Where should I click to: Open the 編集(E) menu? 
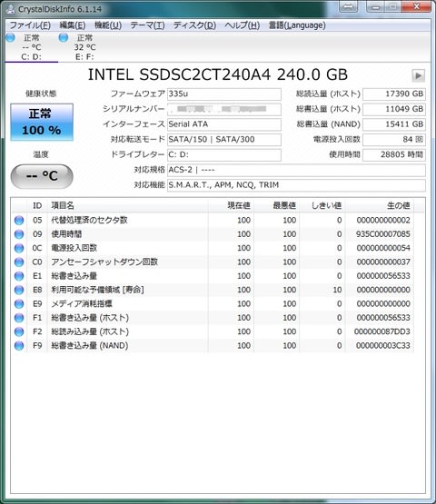(73, 25)
